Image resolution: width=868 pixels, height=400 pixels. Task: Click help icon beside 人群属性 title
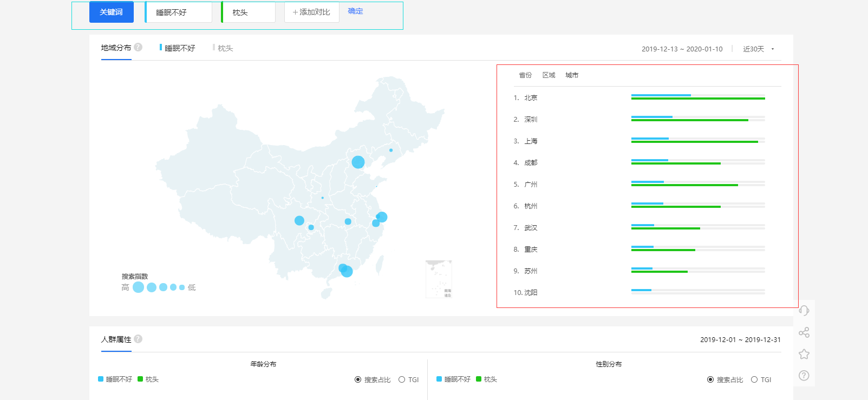[x=138, y=339]
